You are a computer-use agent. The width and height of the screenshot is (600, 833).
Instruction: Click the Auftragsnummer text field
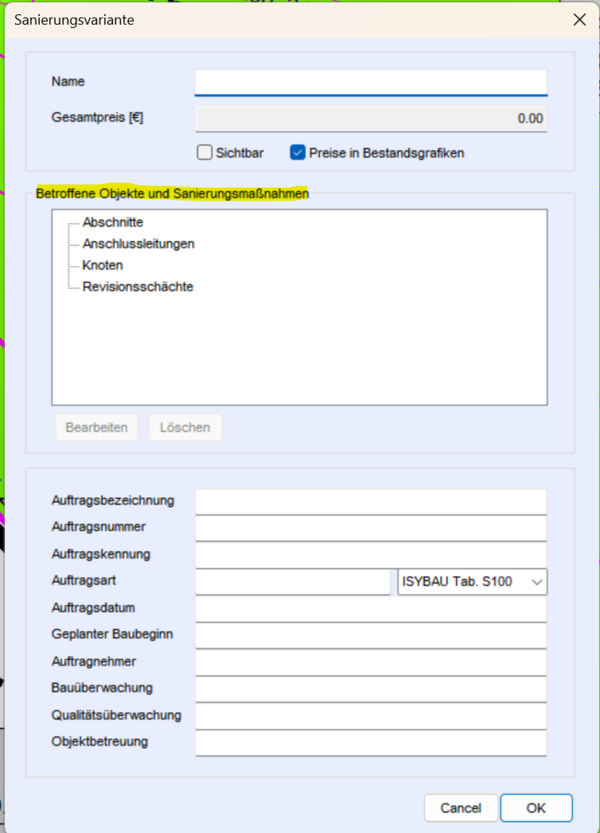(x=371, y=528)
